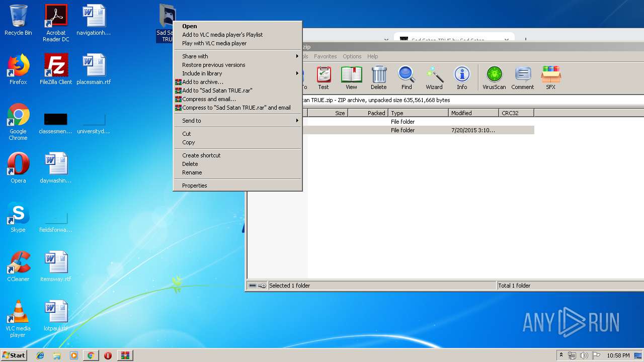644x362 pixels.
Task: Select the lotpaul.rtf desktop file
Action: coord(56,316)
